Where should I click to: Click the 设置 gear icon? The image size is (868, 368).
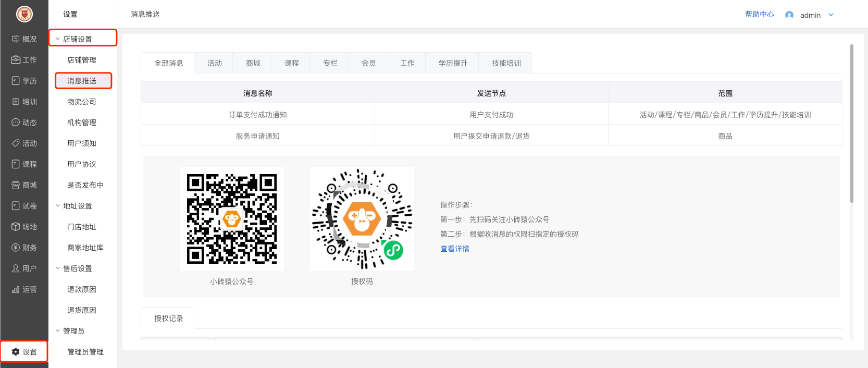pos(16,352)
